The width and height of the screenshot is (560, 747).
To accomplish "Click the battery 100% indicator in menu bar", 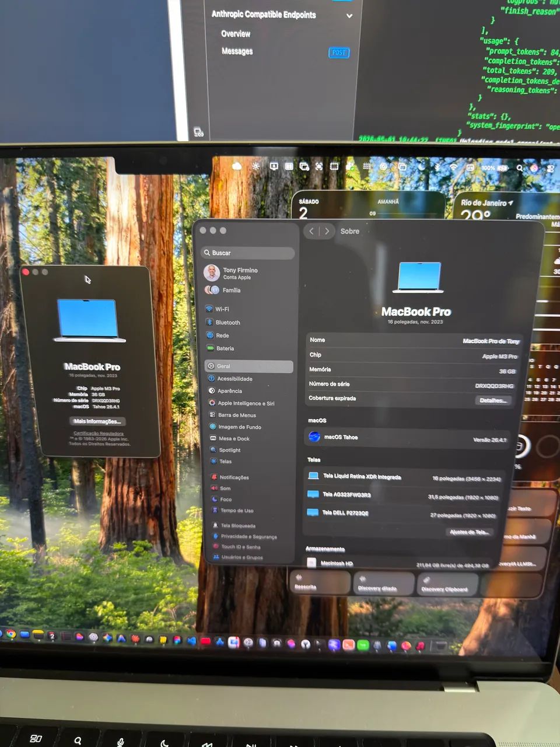I will click(494, 168).
